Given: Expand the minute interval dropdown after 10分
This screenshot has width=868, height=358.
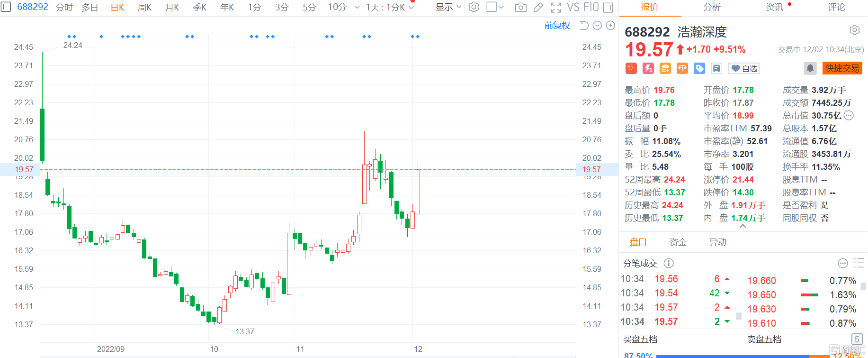Looking at the screenshot, I should pyautogui.click(x=357, y=7).
